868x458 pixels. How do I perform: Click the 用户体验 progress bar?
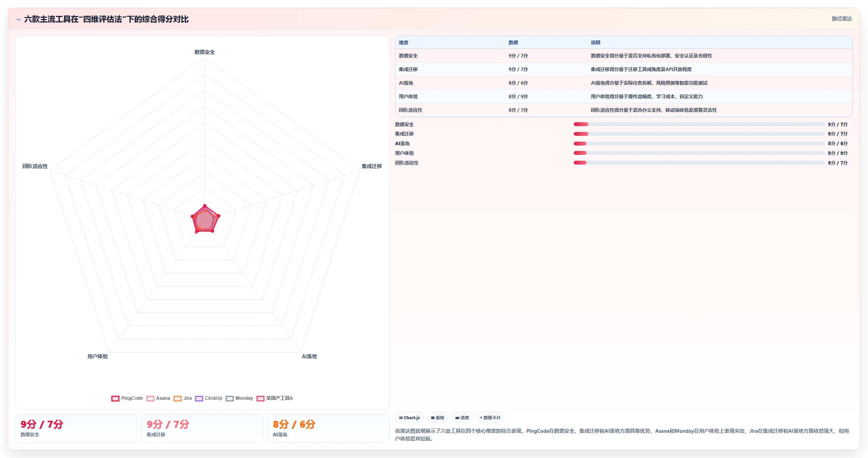pos(699,153)
